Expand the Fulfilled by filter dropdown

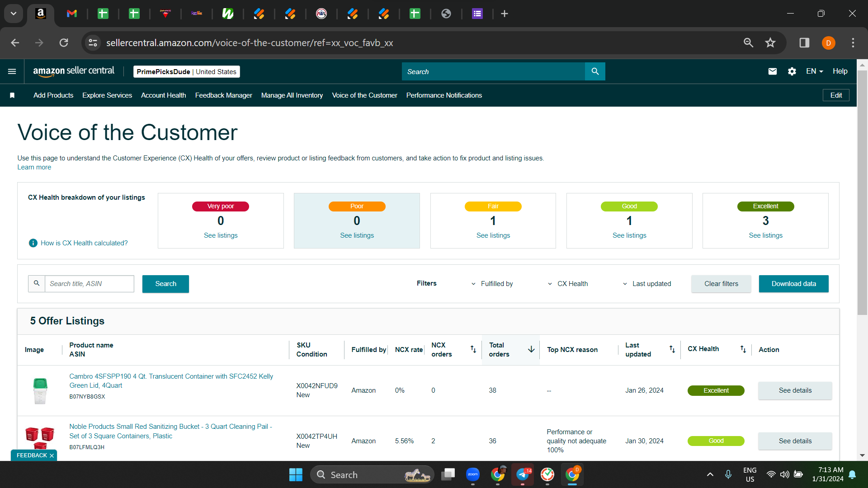[492, 284]
